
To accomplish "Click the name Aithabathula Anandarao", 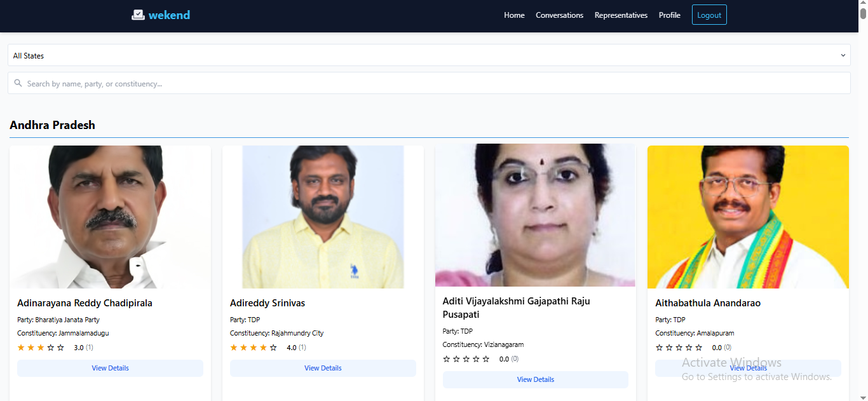I will (x=708, y=303).
